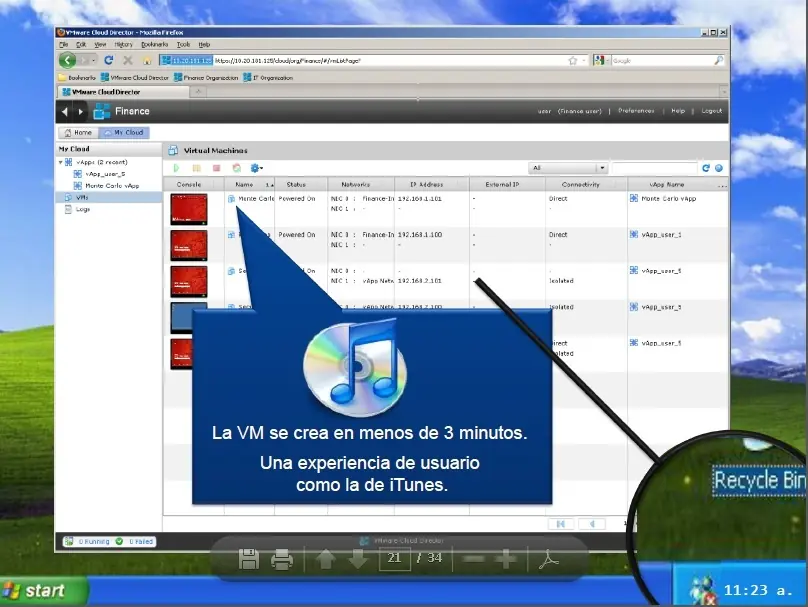Power off the VM with the red stop icon
808x607 pixels.
coord(216,168)
